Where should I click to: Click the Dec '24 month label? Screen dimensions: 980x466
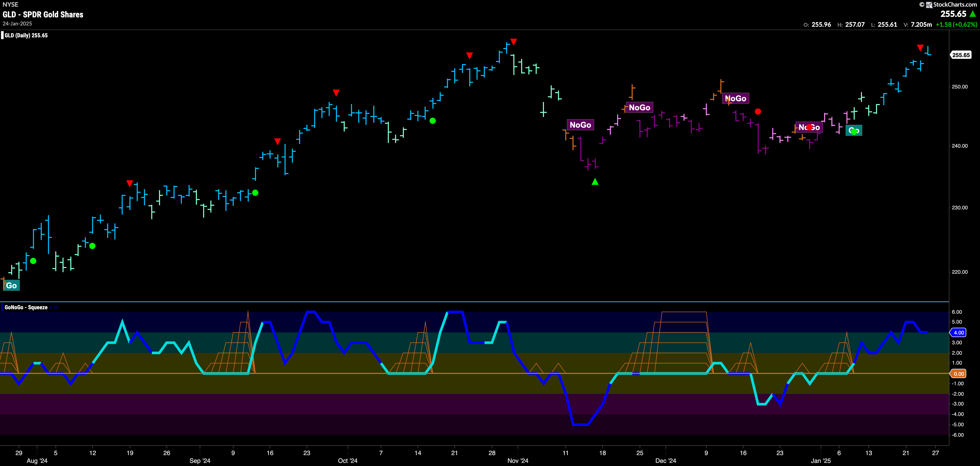pyautogui.click(x=666, y=461)
